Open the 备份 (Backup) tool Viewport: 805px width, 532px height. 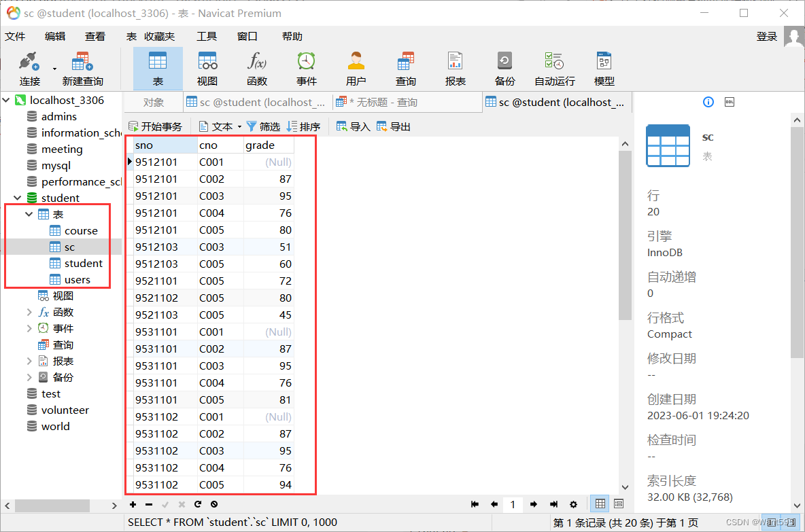pyautogui.click(x=504, y=67)
